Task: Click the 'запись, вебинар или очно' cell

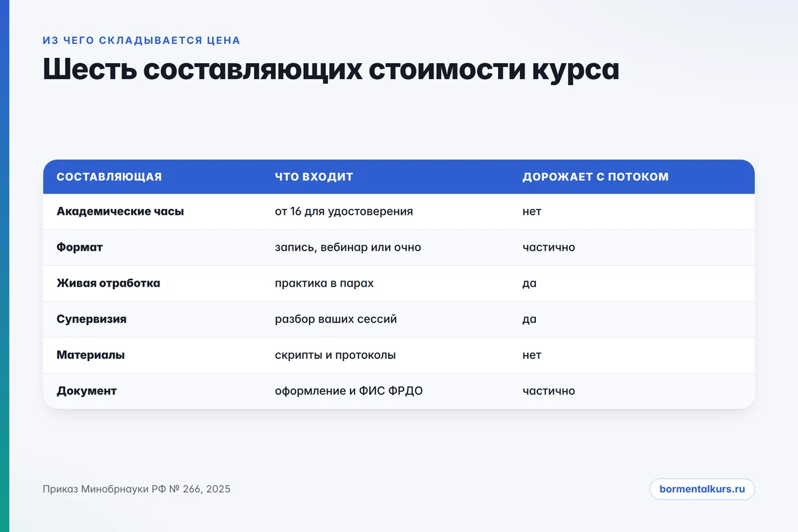Action: pyautogui.click(x=348, y=247)
